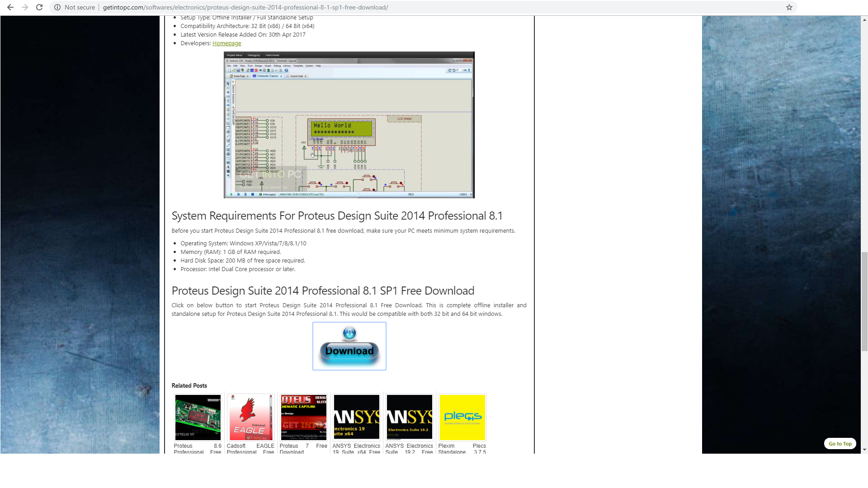Screen dimensions: 868x488
Task: Close the Schematic Capture tab
Action: pos(281,76)
